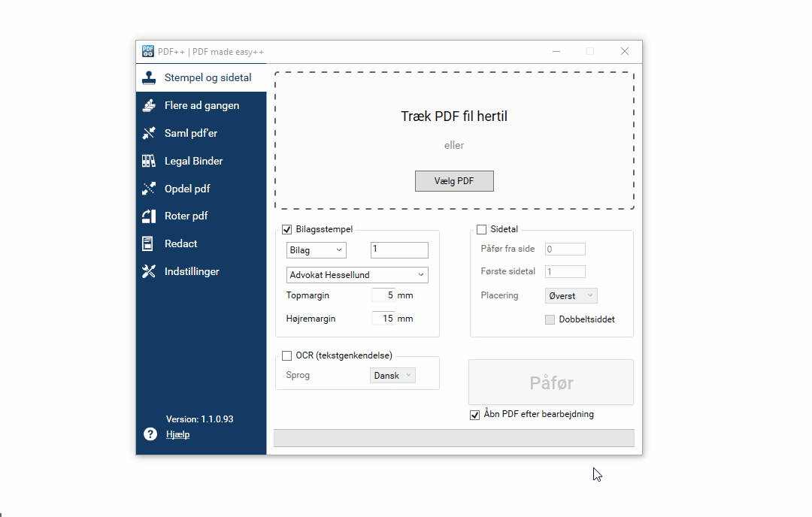Click the Påfør fra side field
The image size is (812, 517).
565,249
